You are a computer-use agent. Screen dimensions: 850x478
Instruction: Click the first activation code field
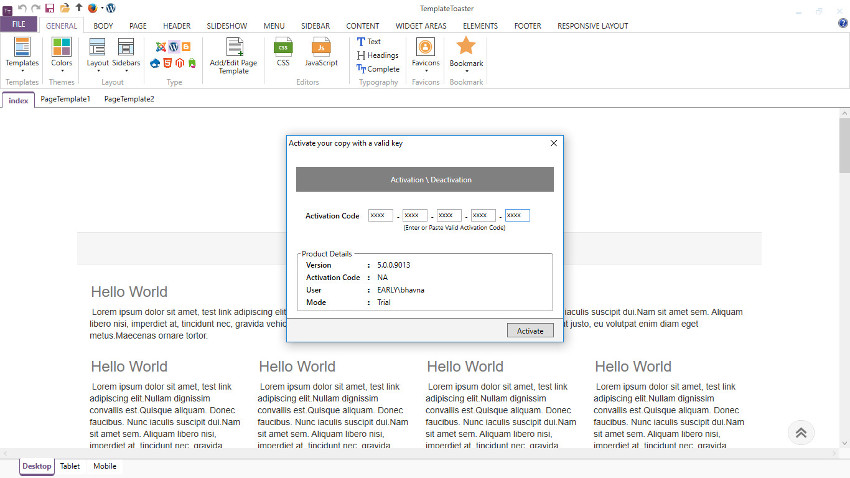pos(380,215)
